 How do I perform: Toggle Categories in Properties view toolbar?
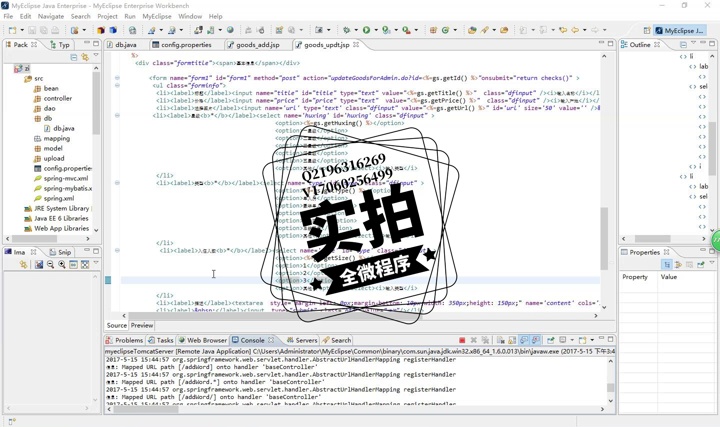(667, 264)
